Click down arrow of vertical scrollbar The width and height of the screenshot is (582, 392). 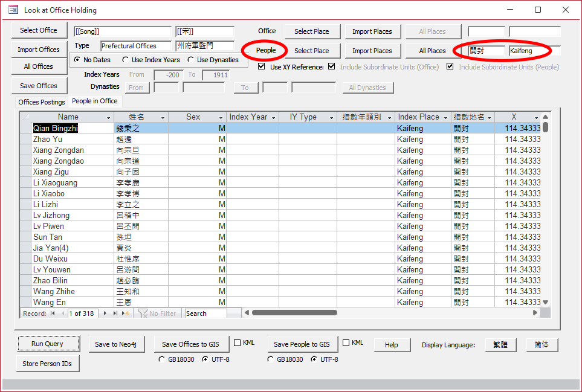(x=545, y=302)
